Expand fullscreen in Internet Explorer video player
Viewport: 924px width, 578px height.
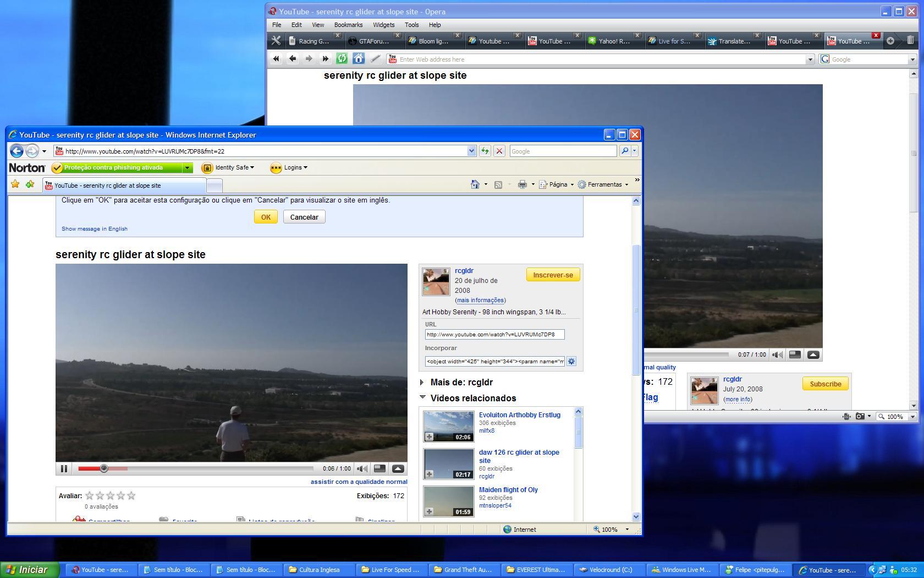398,468
